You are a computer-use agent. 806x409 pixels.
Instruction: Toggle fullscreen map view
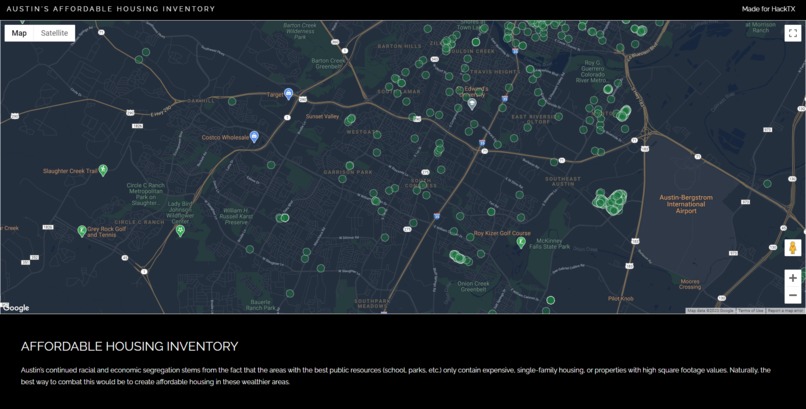tap(793, 33)
